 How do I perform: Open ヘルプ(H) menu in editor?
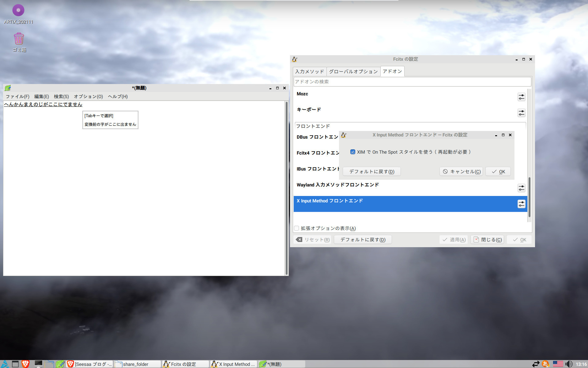118,97
